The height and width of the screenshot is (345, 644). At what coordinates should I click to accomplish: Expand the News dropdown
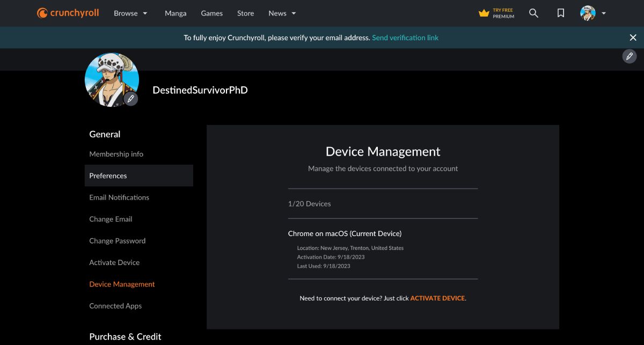pos(282,13)
